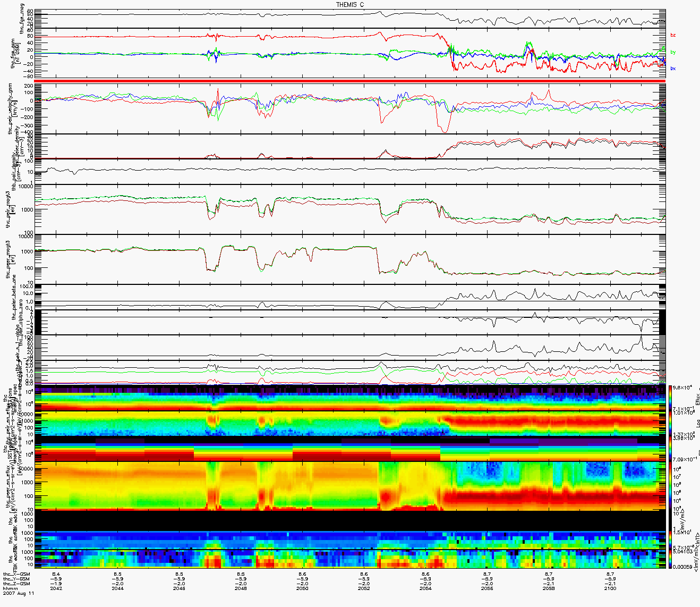
Task: Click the 2058 time tick label
Action: coord(549,588)
